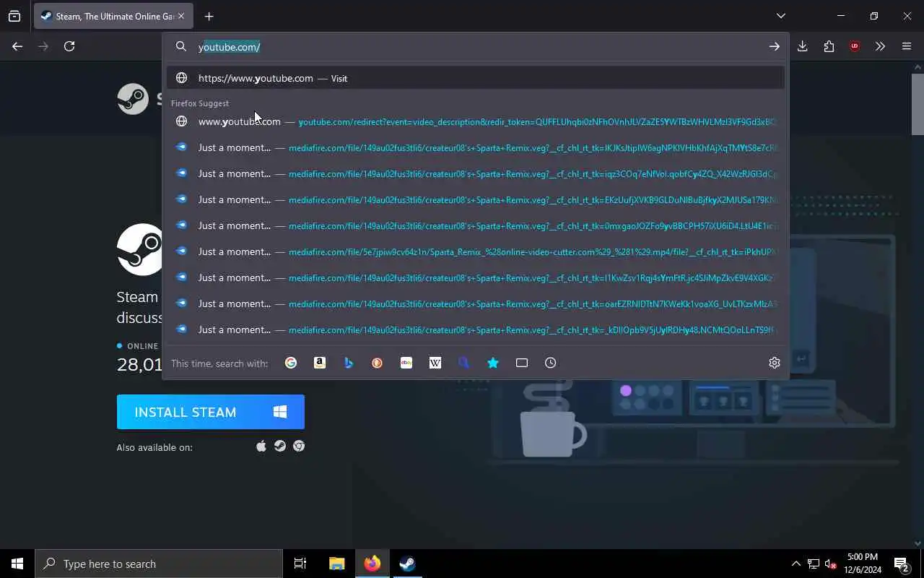This screenshot has width=924, height=578.
Task: Search this time with Google
Action: pos(291,363)
